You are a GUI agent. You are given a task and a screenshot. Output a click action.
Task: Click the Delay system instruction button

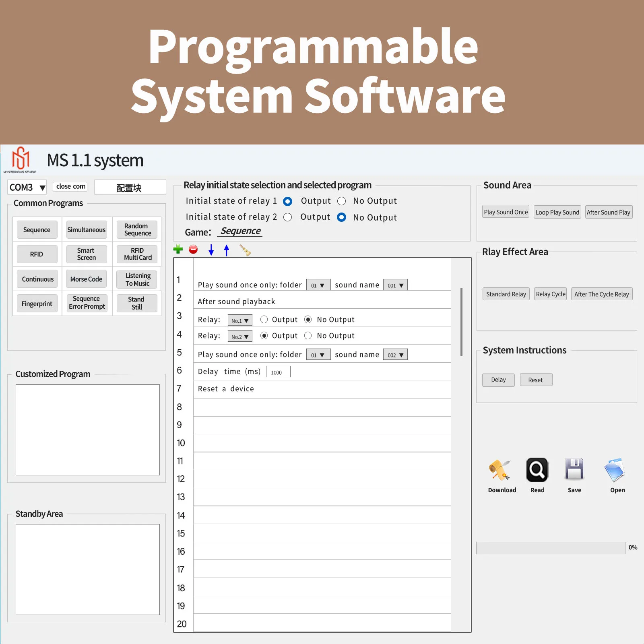click(498, 380)
